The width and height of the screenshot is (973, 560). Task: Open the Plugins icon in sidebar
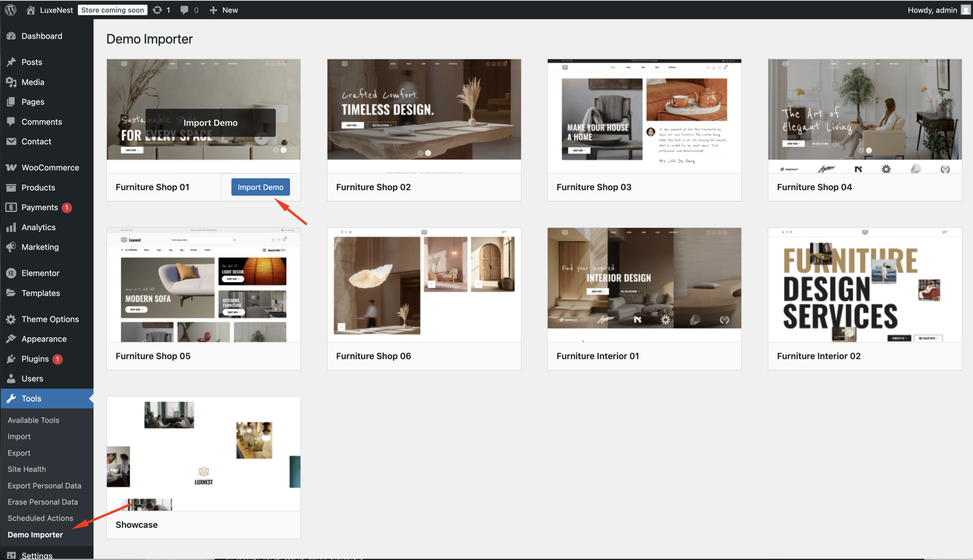11,359
